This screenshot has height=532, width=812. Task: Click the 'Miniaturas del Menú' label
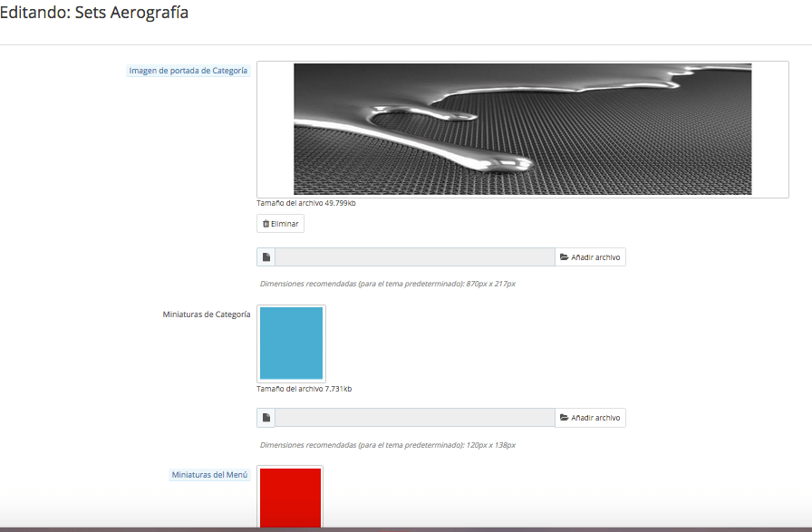tap(209, 475)
